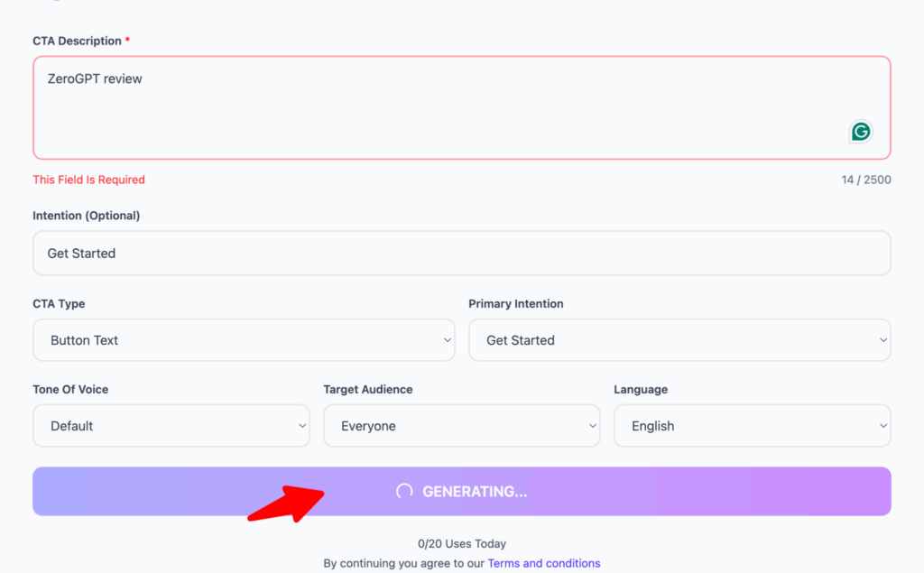Click the "0/20 Uses Today" text

coord(461,543)
